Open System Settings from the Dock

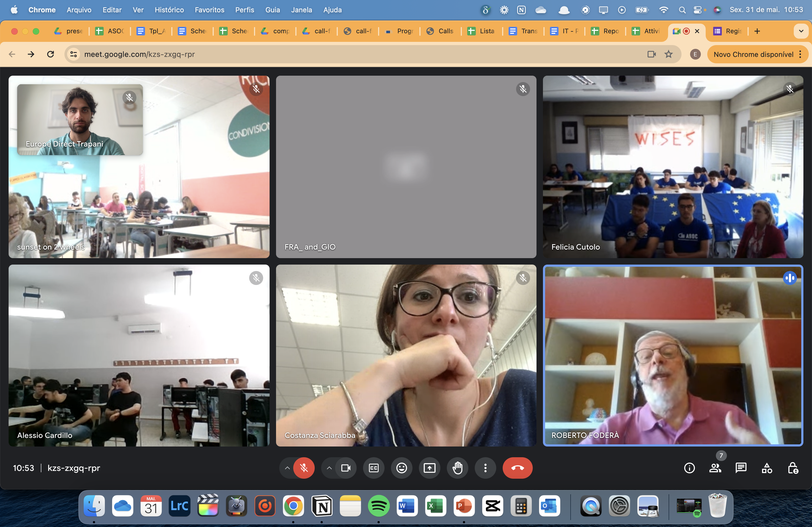[x=619, y=506]
